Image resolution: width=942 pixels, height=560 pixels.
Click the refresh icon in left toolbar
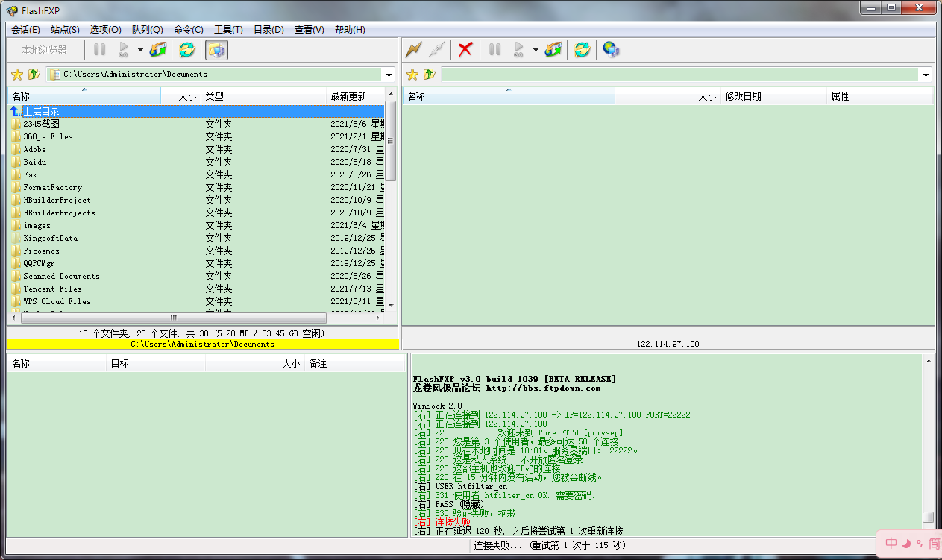point(186,50)
